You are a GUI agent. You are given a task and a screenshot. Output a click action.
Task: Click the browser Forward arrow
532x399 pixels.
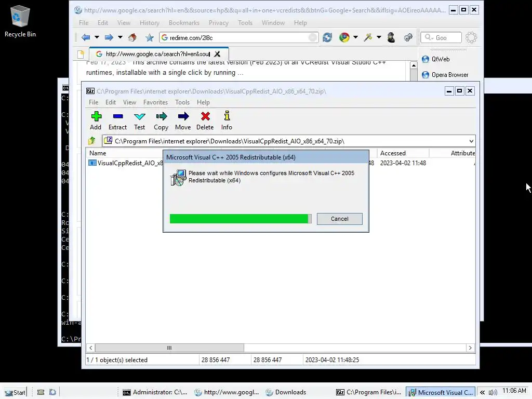(x=109, y=37)
